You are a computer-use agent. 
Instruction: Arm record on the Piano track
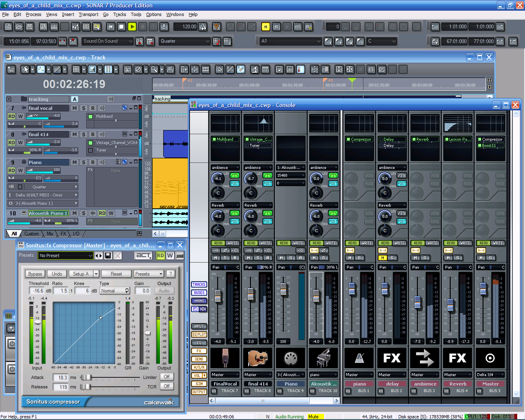[x=93, y=162]
